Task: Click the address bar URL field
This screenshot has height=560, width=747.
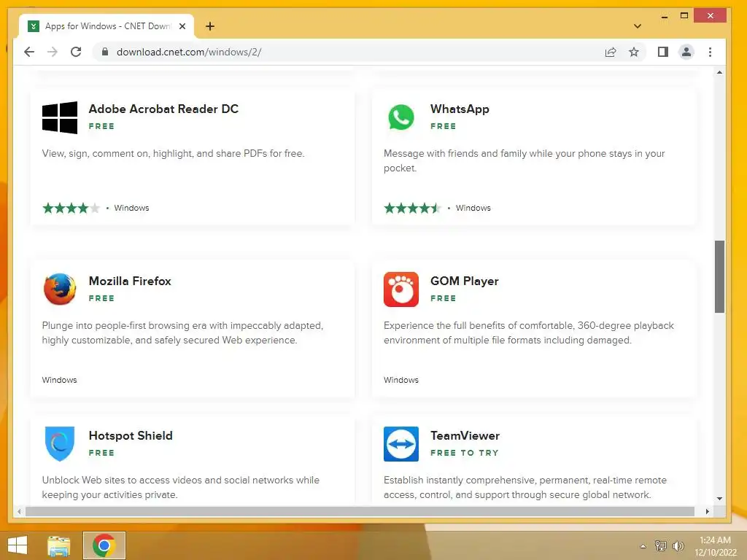Action: tap(352, 52)
